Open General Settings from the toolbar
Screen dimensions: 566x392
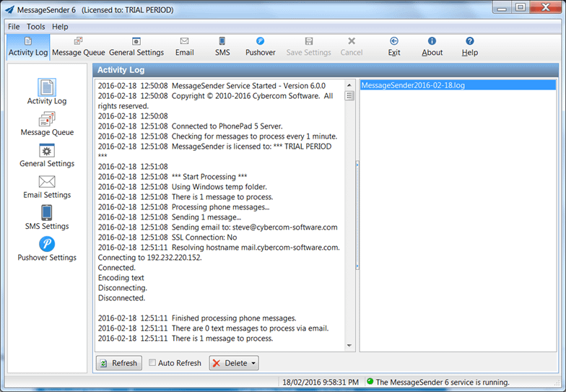(x=136, y=47)
